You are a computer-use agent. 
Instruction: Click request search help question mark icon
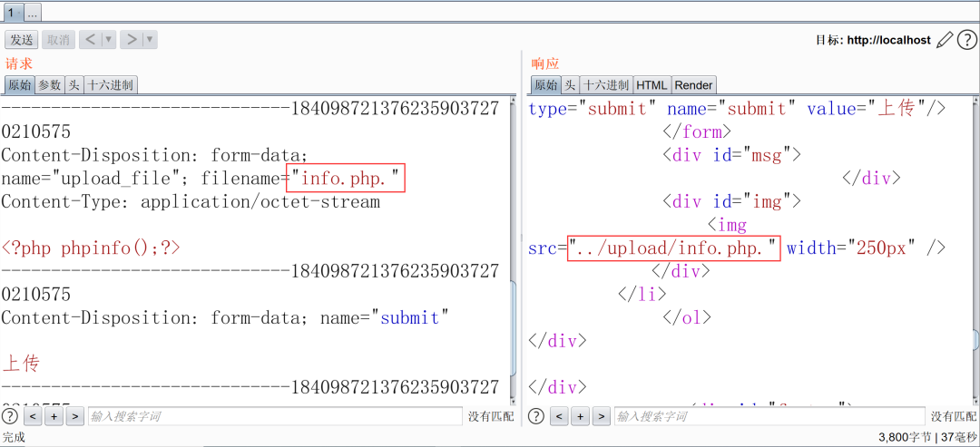pyautogui.click(x=10, y=416)
